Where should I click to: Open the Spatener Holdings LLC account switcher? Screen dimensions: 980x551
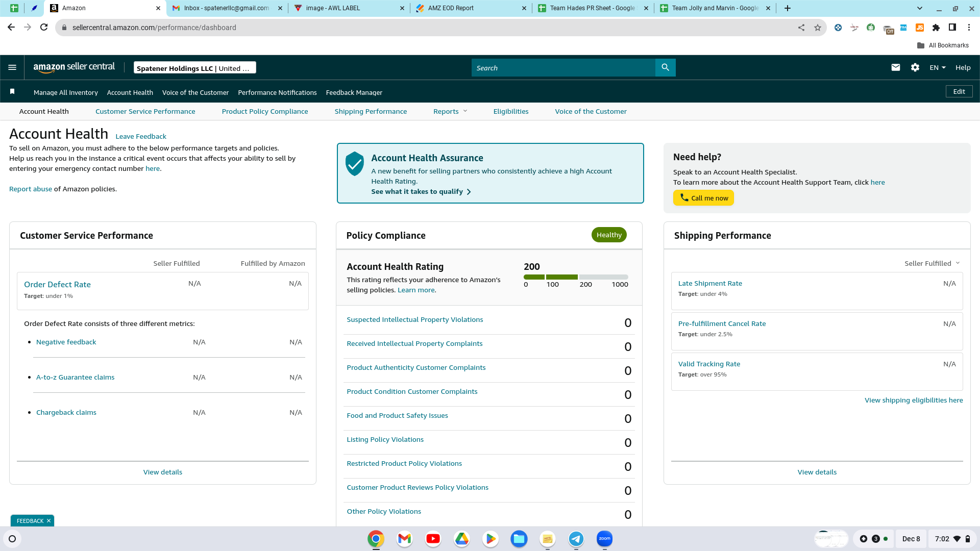(194, 68)
